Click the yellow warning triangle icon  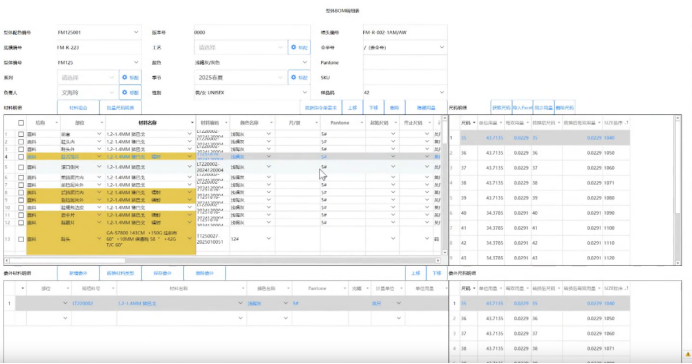pos(688,354)
